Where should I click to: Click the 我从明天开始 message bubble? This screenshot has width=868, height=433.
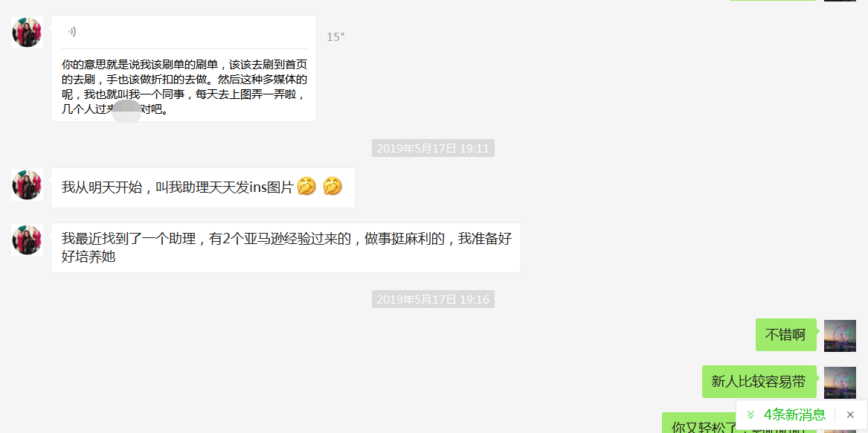[x=202, y=187]
